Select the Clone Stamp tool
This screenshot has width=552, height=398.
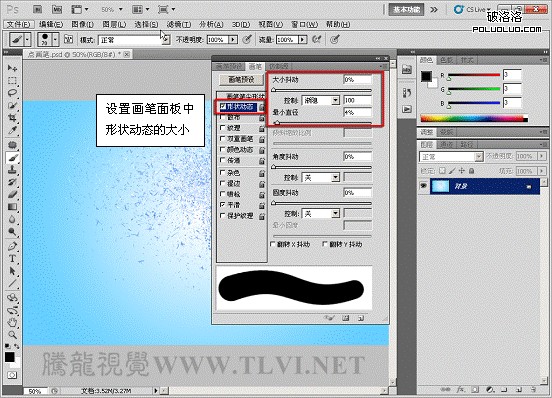12,170
